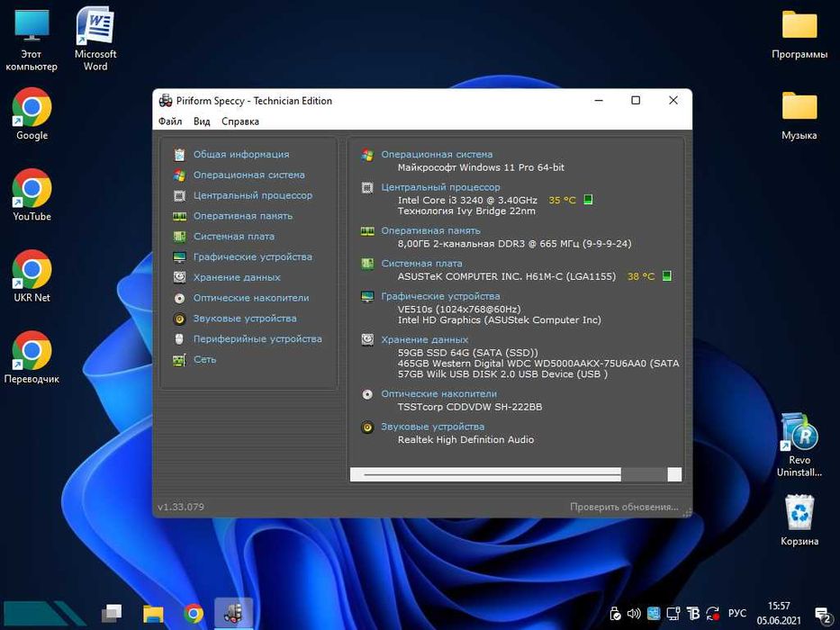
Task: Open the Вид menu
Action: pyautogui.click(x=202, y=121)
